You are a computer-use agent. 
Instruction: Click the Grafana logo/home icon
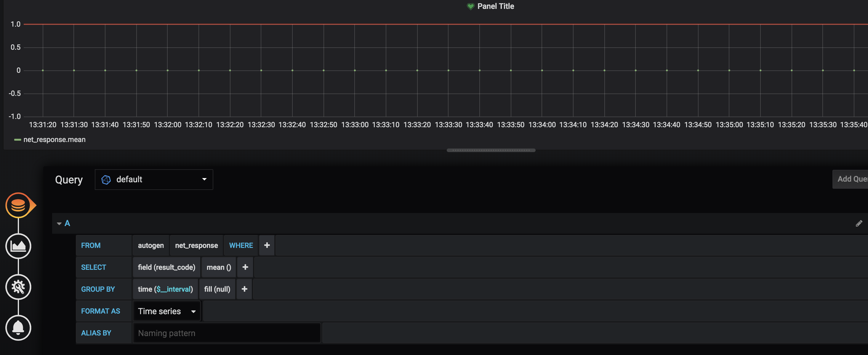coord(18,205)
